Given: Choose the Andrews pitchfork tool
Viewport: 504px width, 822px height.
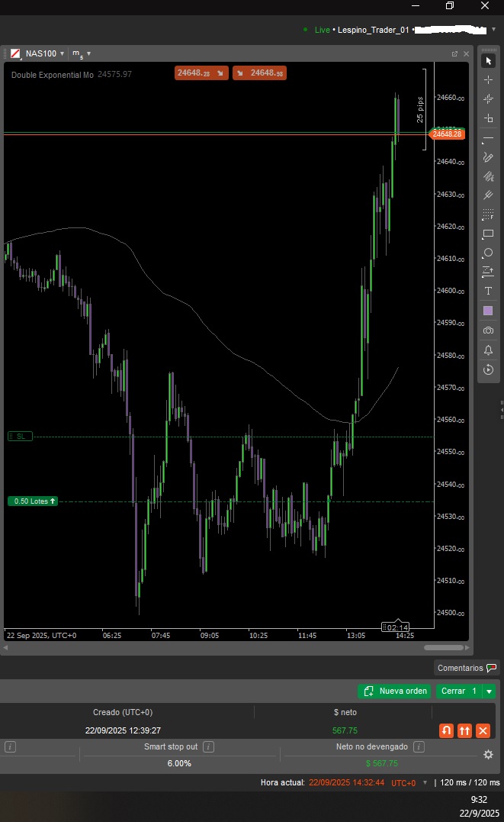Looking at the screenshot, I should [488, 195].
